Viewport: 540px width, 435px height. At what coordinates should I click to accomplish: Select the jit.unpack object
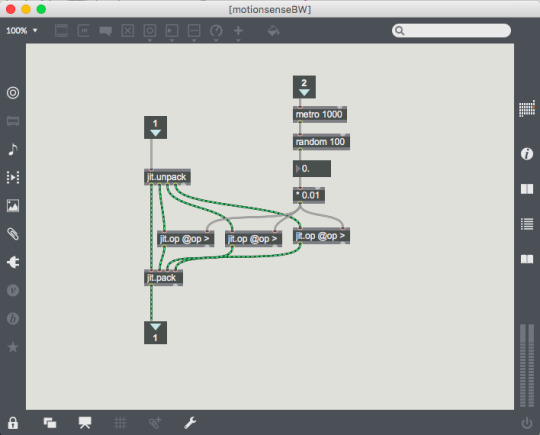click(167, 177)
